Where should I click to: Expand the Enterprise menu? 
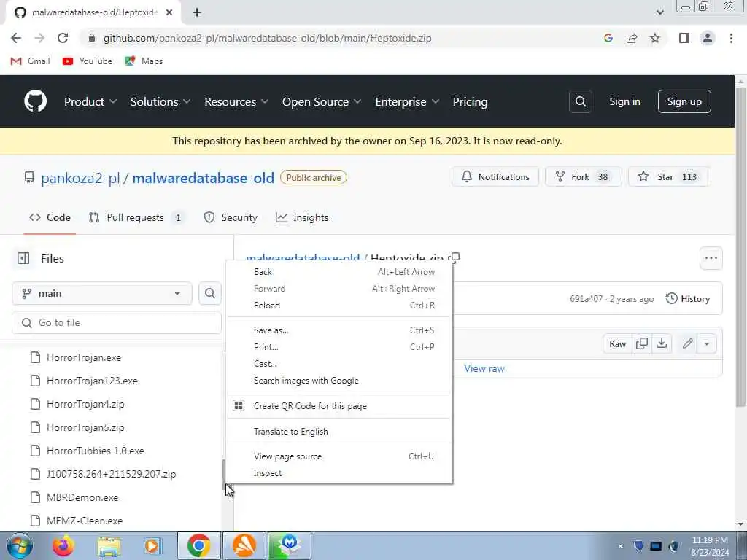(407, 102)
